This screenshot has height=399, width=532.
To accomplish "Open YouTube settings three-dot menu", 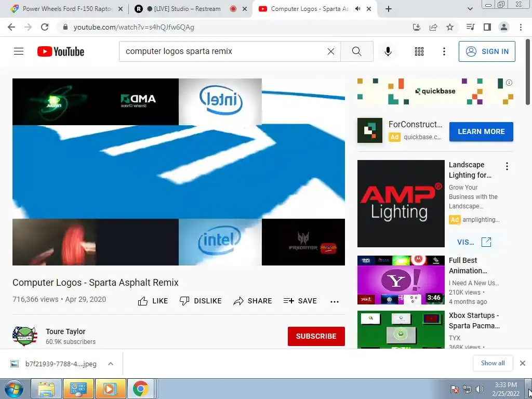I will click(x=444, y=51).
